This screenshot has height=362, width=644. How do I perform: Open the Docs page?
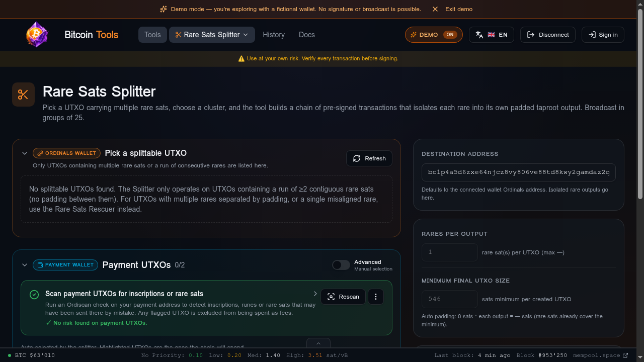pos(307,35)
